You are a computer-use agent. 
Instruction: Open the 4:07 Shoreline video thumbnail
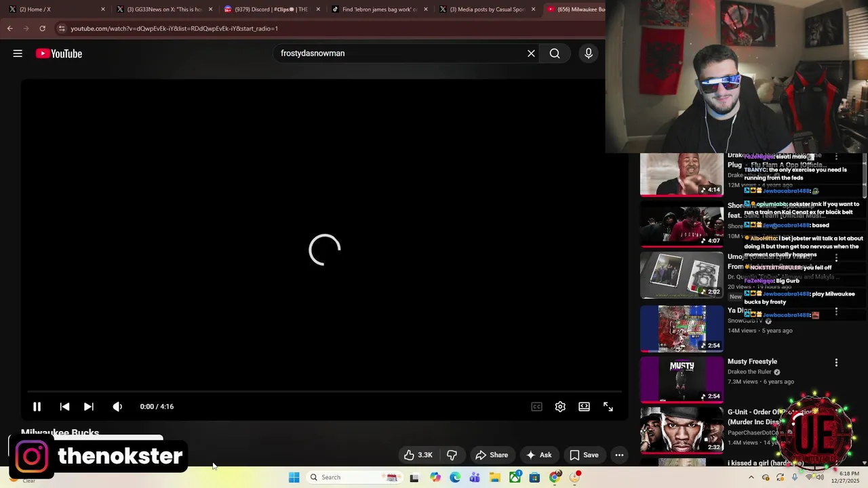(x=682, y=224)
